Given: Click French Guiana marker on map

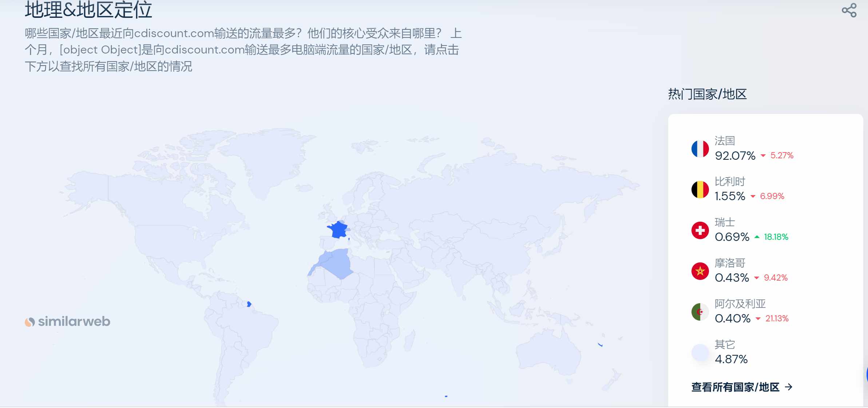Looking at the screenshot, I should [x=249, y=304].
